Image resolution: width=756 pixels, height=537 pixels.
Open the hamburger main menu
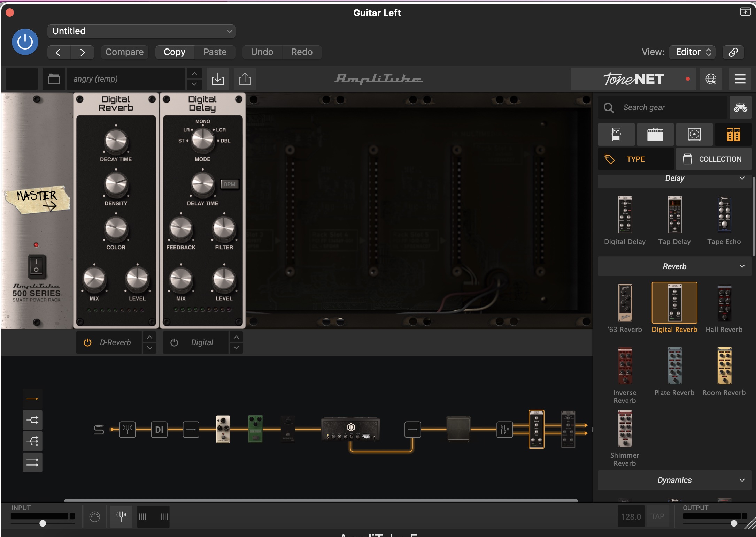pyautogui.click(x=740, y=79)
